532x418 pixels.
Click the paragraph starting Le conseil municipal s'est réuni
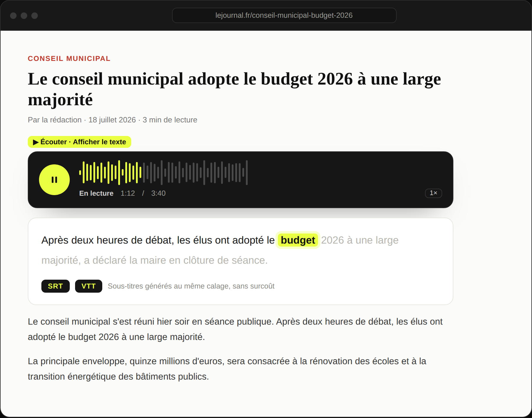[x=235, y=329]
